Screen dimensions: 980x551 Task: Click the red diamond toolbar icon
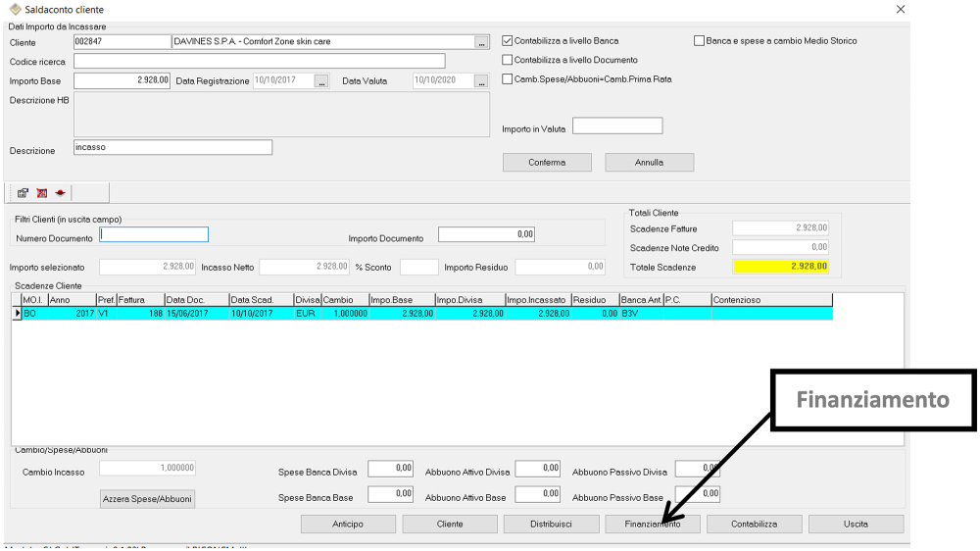[x=60, y=193]
